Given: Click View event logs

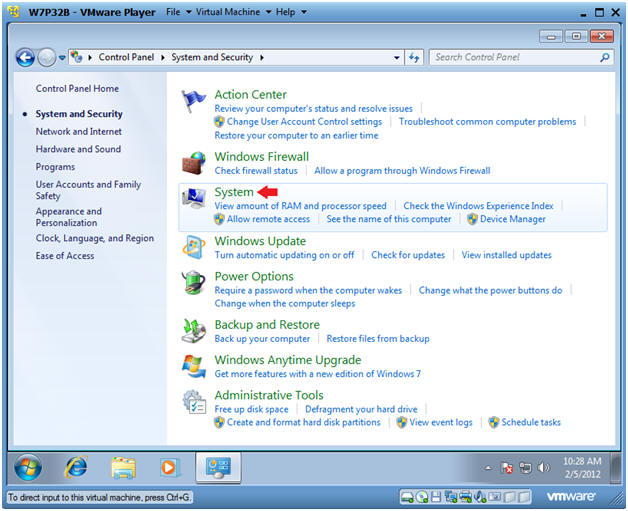Looking at the screenshot, I should point(441,422).
